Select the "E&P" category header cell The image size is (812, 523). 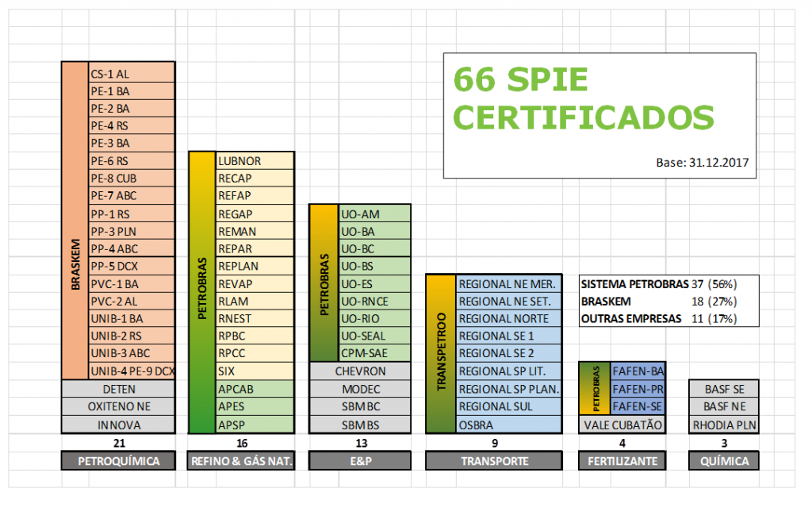[360, 461]
